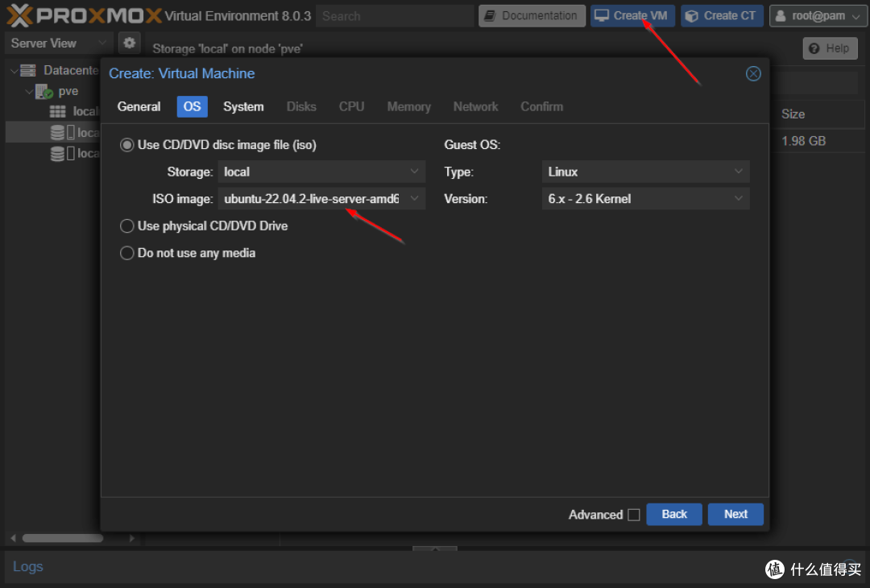Open the Logs panel
Viewport: 870px width, 588px height.
[x=27, y=566]
